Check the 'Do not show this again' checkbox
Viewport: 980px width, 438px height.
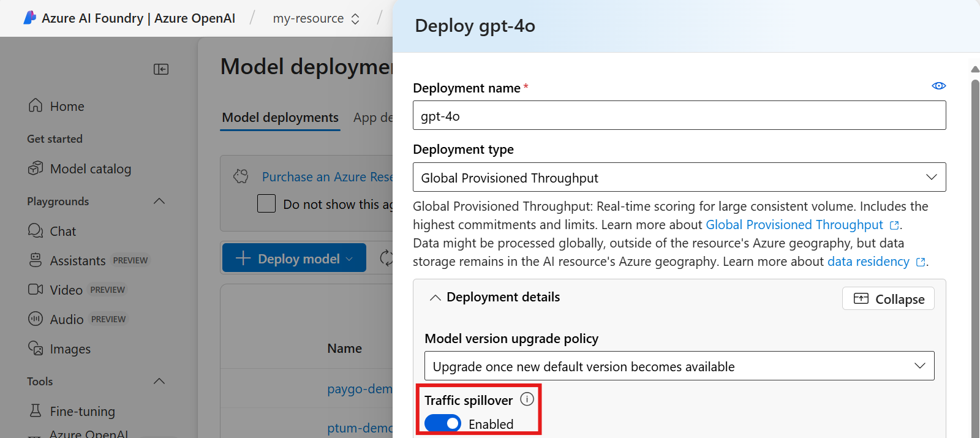click(x=266, y=203)
